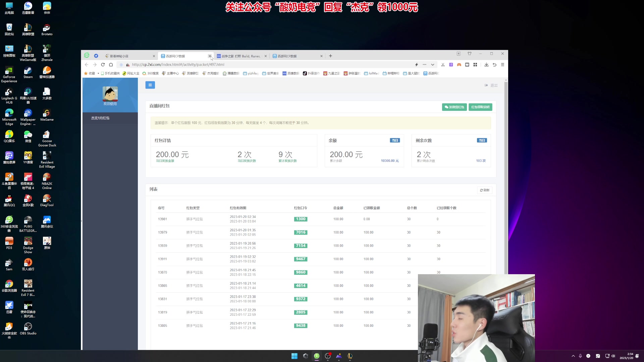Click the skin changer shirt icon

pos(470,54)
